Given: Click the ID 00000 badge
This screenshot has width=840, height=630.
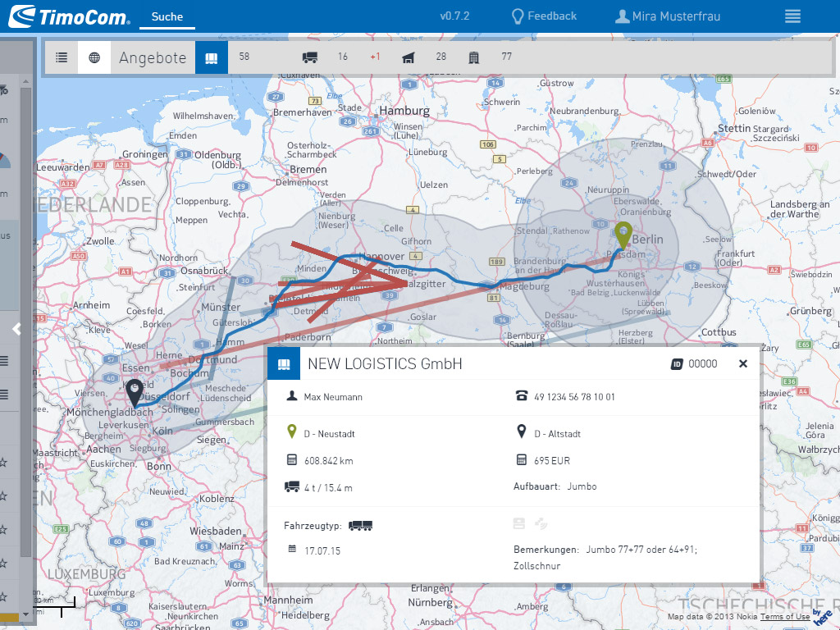Looking at the screenshot, I should [694, 363].
